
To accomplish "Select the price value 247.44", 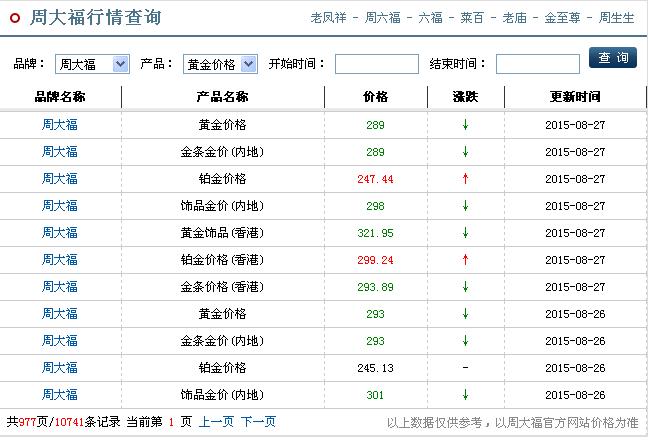I will coord(375,179).
